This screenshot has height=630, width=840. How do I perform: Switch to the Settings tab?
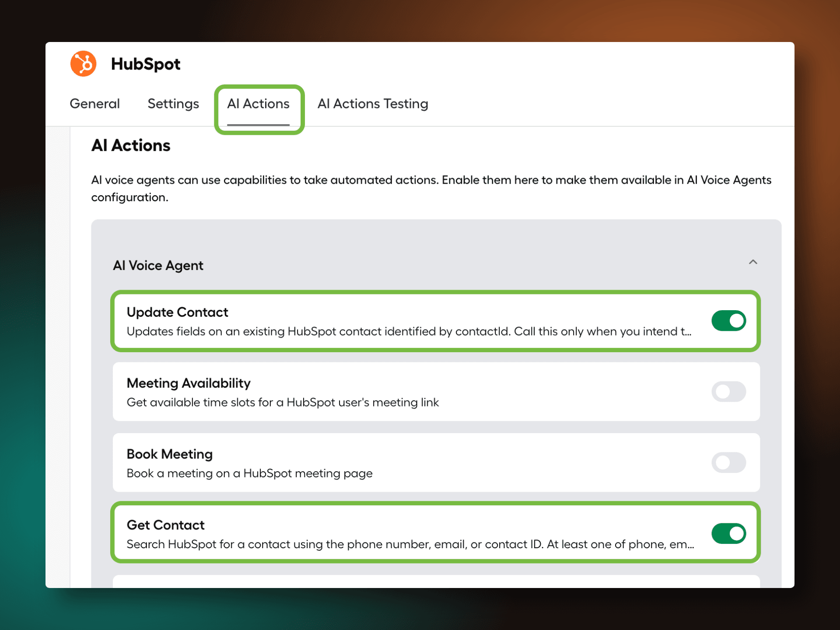(173, 104)
